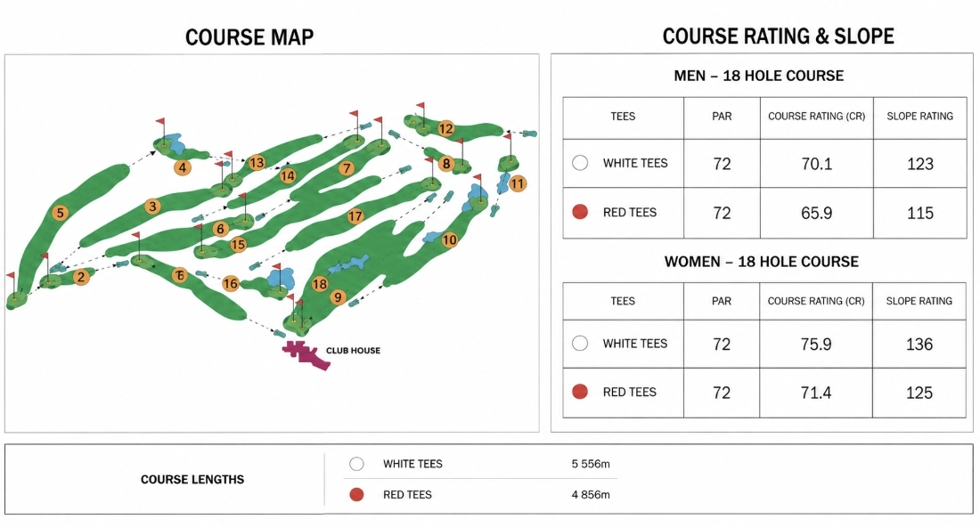Select women's White Tees circle
The width and height of the screenshot is (980, 527).
point(580,344)
